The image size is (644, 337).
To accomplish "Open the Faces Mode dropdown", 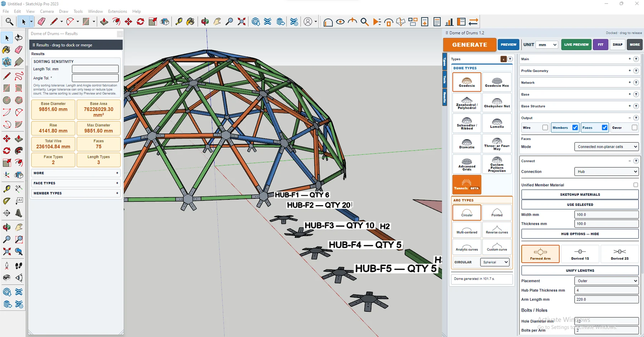I will (x=606, y=146).
